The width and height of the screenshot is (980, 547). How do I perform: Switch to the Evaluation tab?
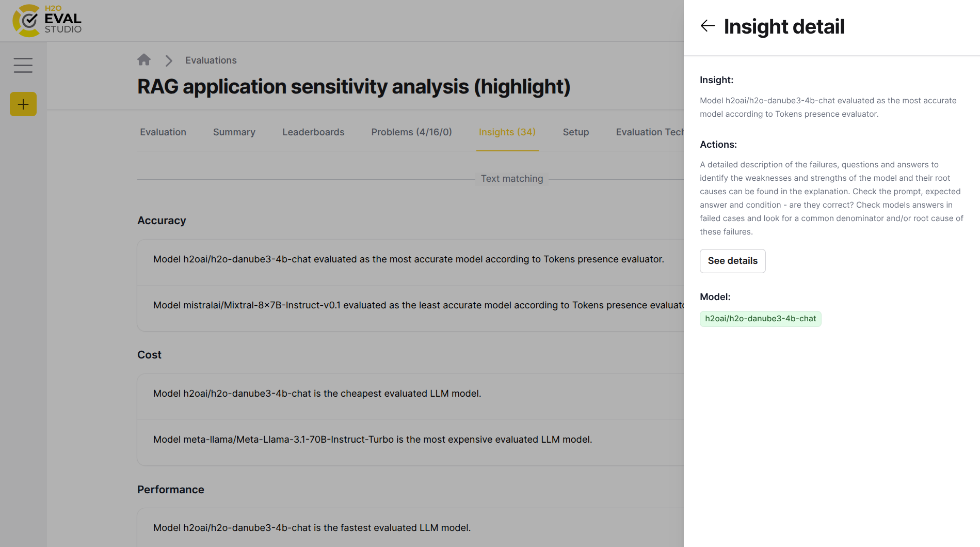tap(163, 132)
